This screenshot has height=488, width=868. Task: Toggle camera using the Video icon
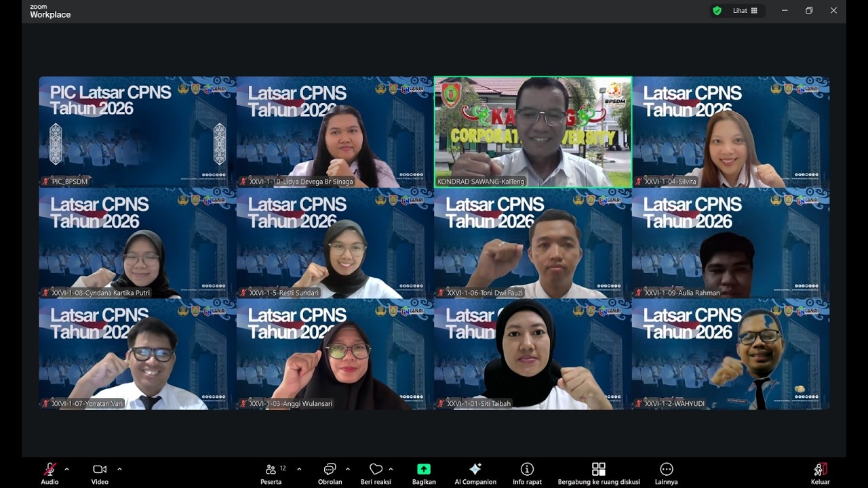pos(100,469)
